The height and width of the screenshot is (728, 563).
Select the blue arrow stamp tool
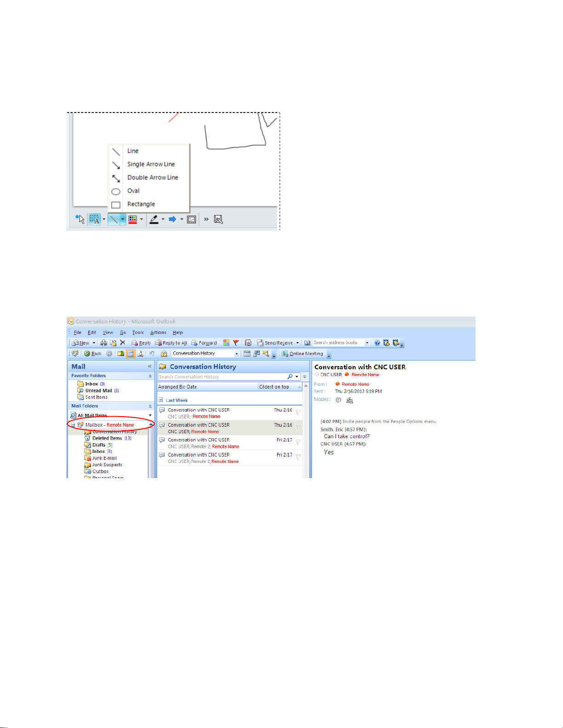[172, 219]
